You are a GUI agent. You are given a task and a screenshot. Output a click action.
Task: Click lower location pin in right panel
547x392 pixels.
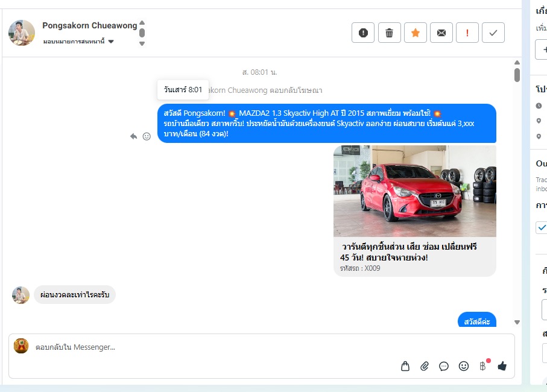tap(539, 136)
